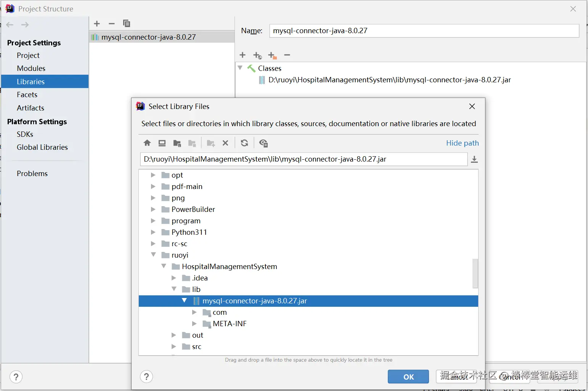Expand the pdf-main folder
588x391 pixels.
pyautogui.click(x=153, y=186)
